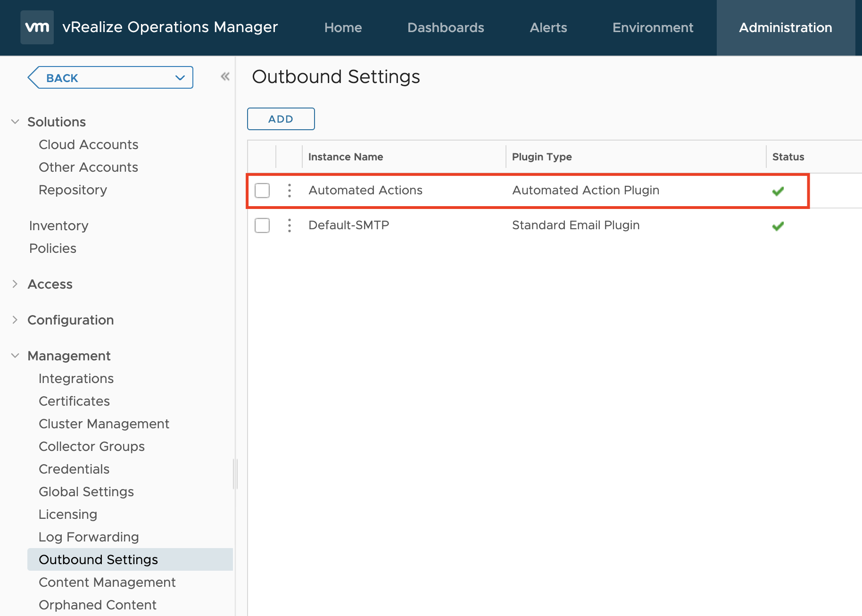Click the Automated Actions green status checkmark
The height and width of the screenshot is (616, 862).
click(778, 191)
